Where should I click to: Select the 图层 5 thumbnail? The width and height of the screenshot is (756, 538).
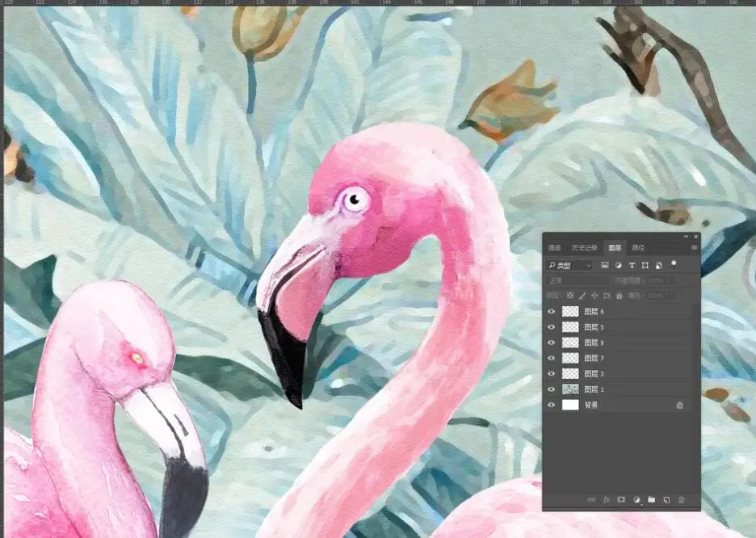coord(570,327)
